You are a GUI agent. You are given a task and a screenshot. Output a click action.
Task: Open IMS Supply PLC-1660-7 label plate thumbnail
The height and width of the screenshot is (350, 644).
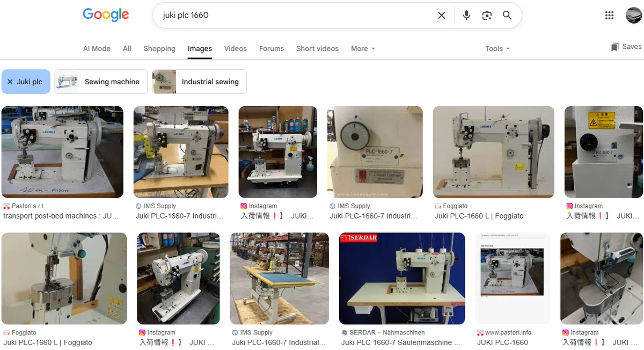(375, 152)
